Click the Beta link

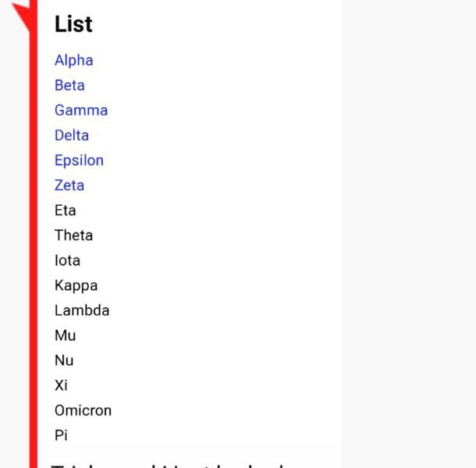point(69,85)
